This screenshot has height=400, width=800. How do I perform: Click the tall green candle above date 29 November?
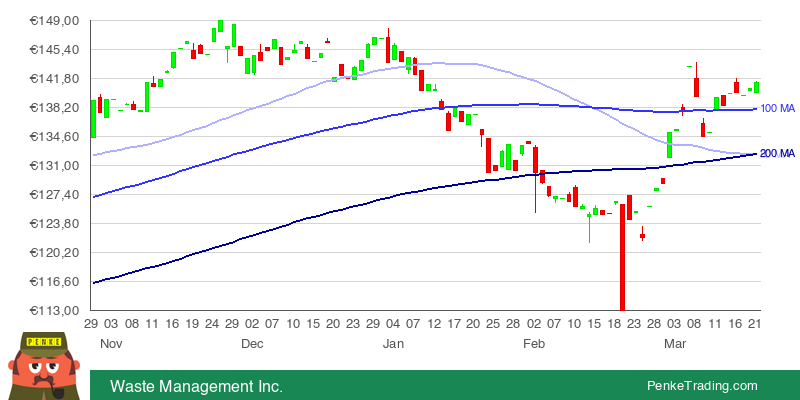(x=234, y=35)
